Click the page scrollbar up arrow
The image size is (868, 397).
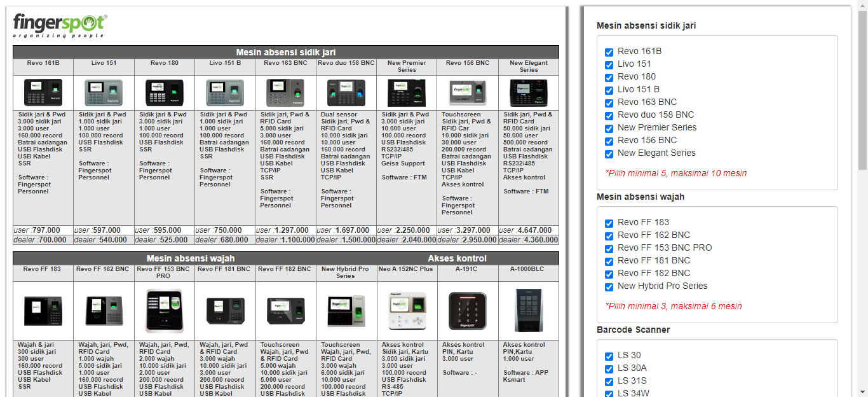862,5
